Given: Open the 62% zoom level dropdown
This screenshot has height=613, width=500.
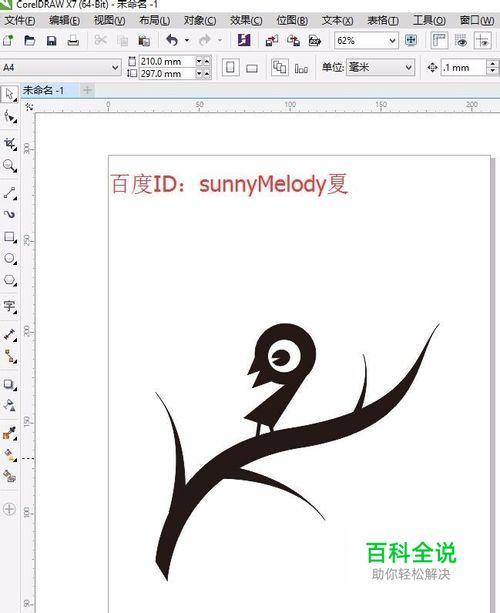Looking at the screenshot, I should point(392,41).
